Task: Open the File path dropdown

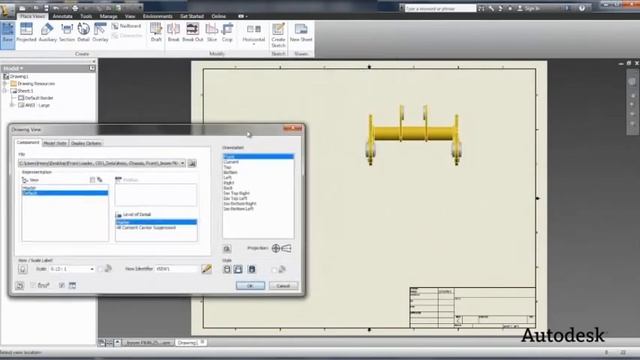Action: [182, 163]
